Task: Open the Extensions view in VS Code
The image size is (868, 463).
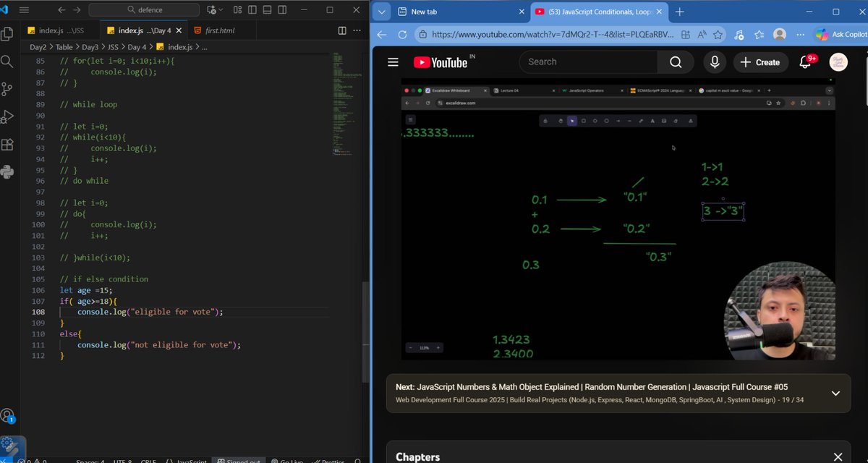Action: [x=7, y=144]
